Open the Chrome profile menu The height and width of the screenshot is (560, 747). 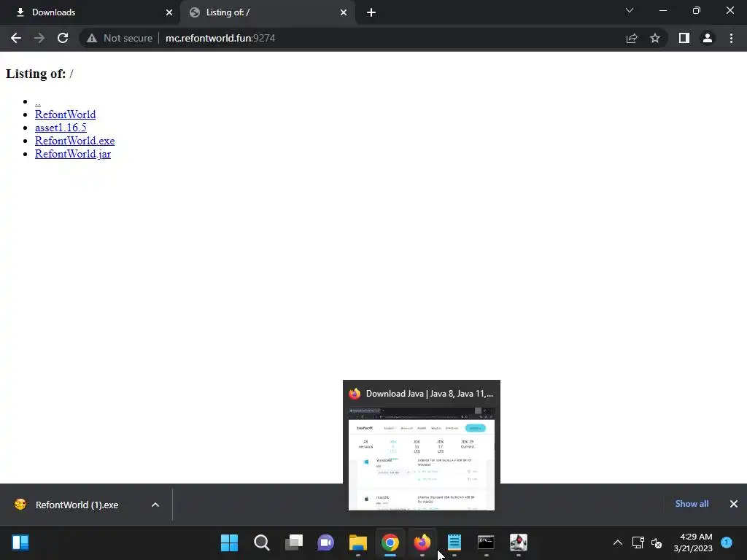pyautogui.click(x=708, y=38)
